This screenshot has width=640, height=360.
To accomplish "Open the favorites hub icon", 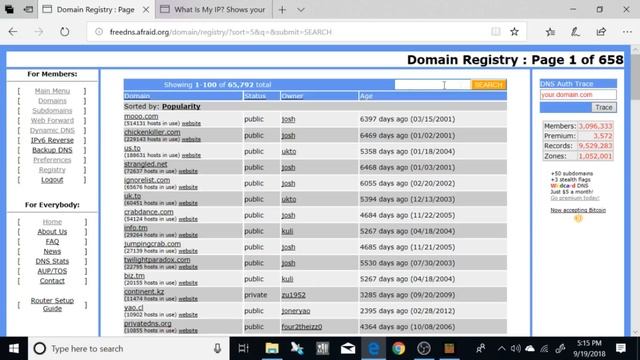I will (550, 32).
